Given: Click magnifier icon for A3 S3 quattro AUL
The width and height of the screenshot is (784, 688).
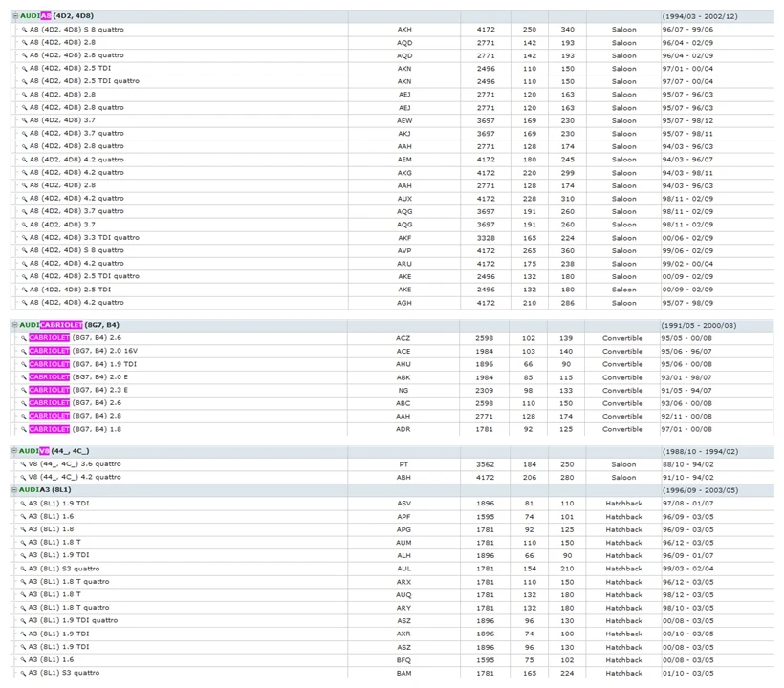Looking at the screenshot, I should [23, 569].
